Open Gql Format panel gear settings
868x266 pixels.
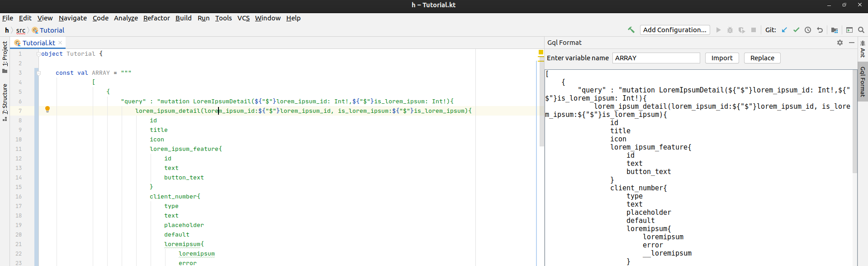click(x=840, y=43)
